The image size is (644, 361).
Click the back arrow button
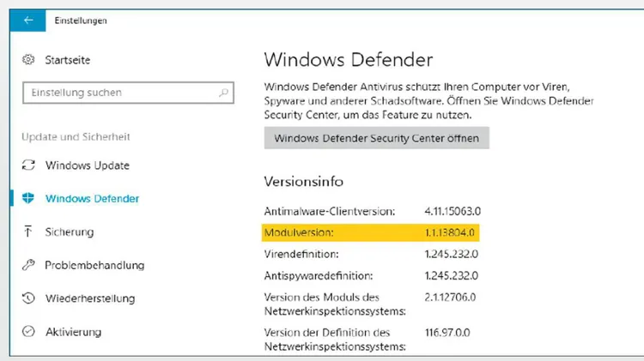27,20
